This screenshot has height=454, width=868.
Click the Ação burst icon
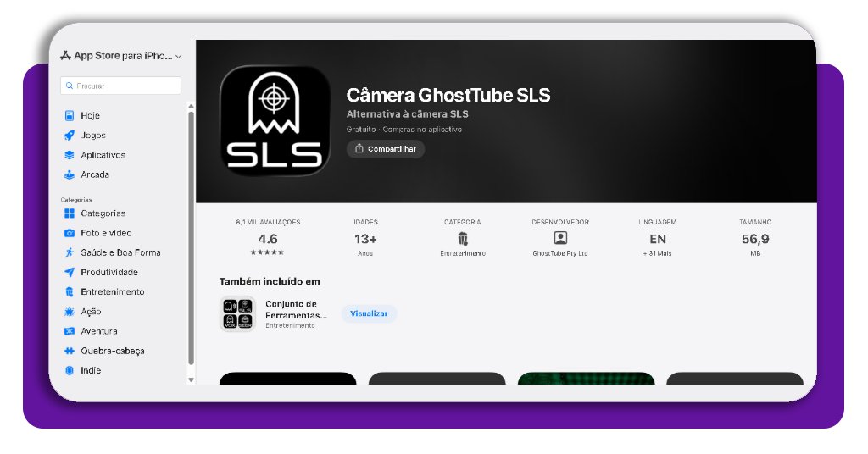click(x=70, y=312)
